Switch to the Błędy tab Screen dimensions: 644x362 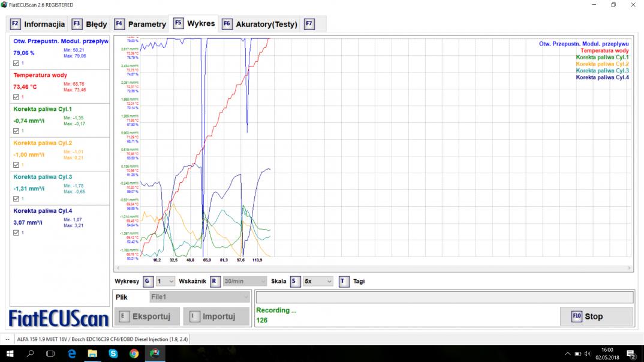pos(89,24)
